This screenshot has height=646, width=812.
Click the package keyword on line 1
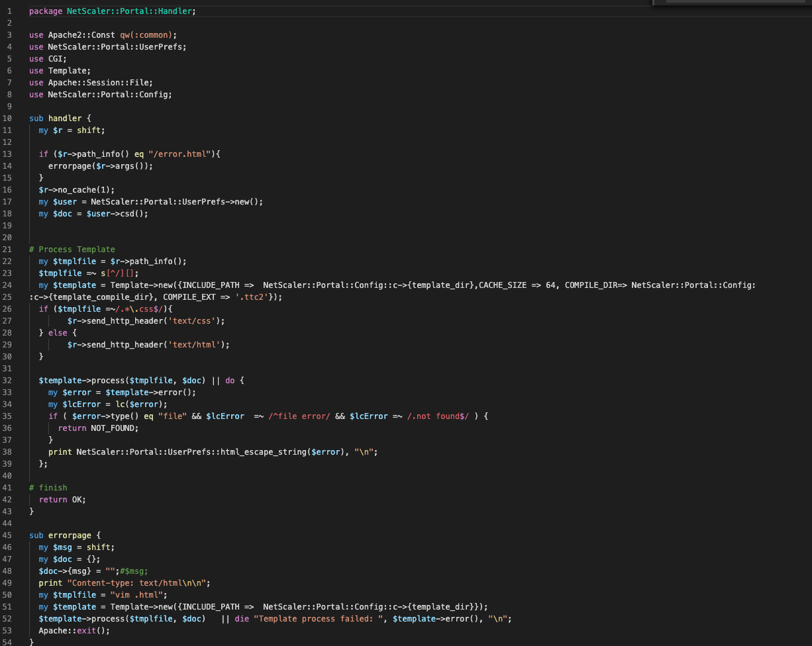click(x=46, y=11)
